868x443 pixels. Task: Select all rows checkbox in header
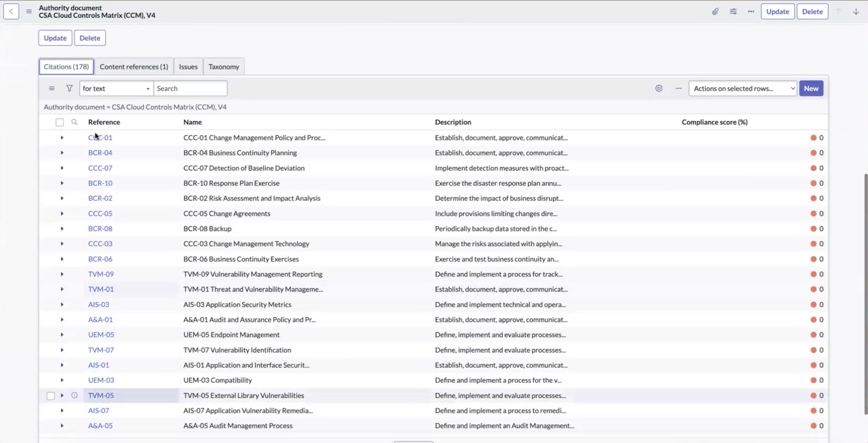(60, 122)
